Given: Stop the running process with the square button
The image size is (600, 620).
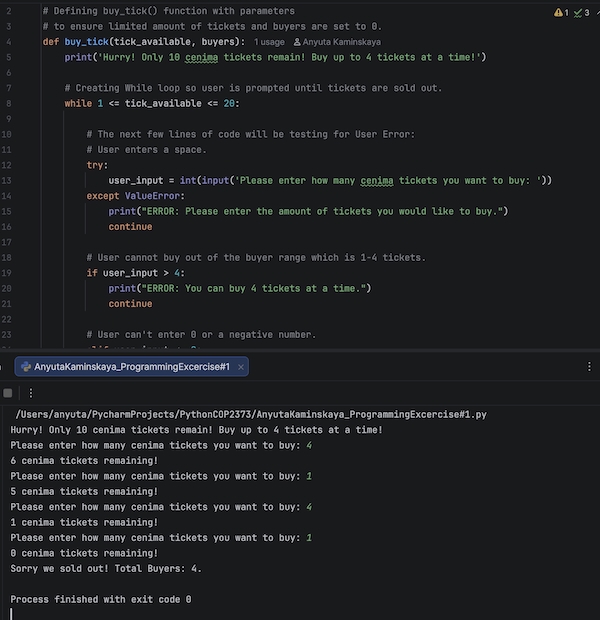Looking at the screenshot, I should [8, 393].
